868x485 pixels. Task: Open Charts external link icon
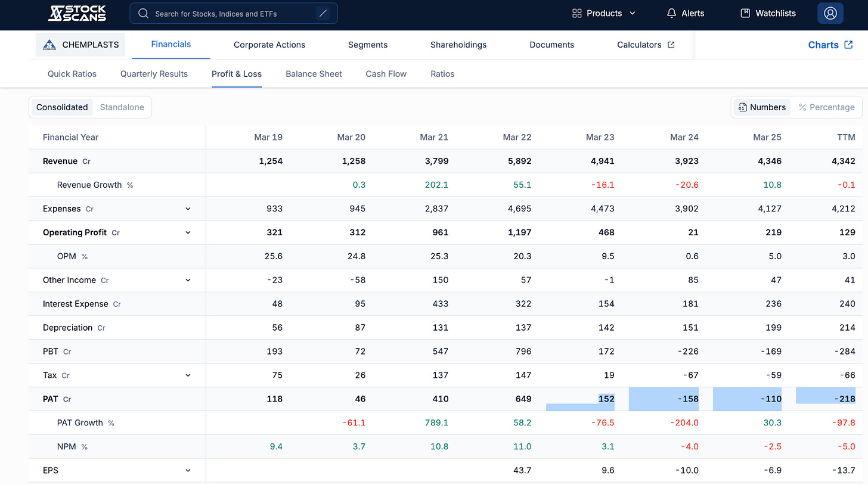pyautogui.click(x=849, y=45)
